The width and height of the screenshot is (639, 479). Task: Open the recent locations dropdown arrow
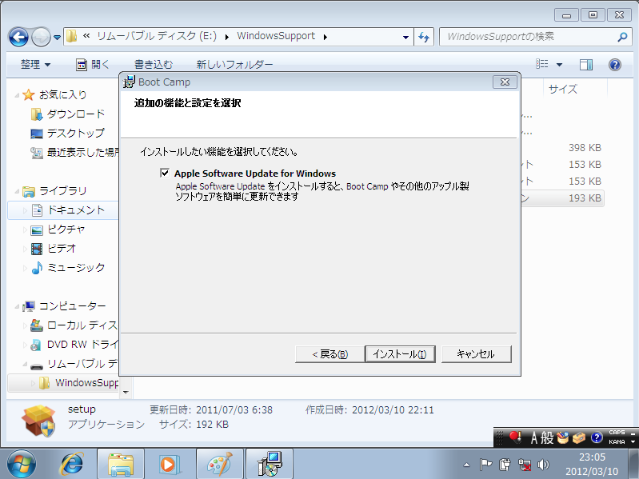coord(57,37)
